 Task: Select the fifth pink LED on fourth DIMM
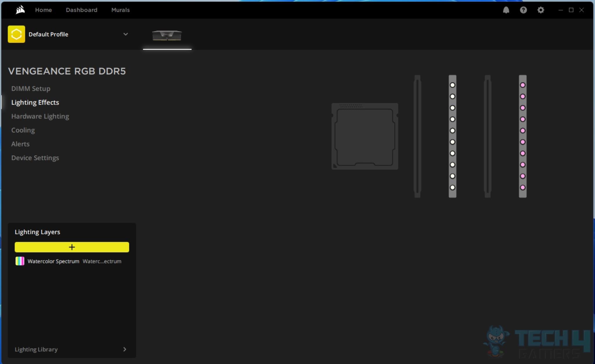coord(523,131)
